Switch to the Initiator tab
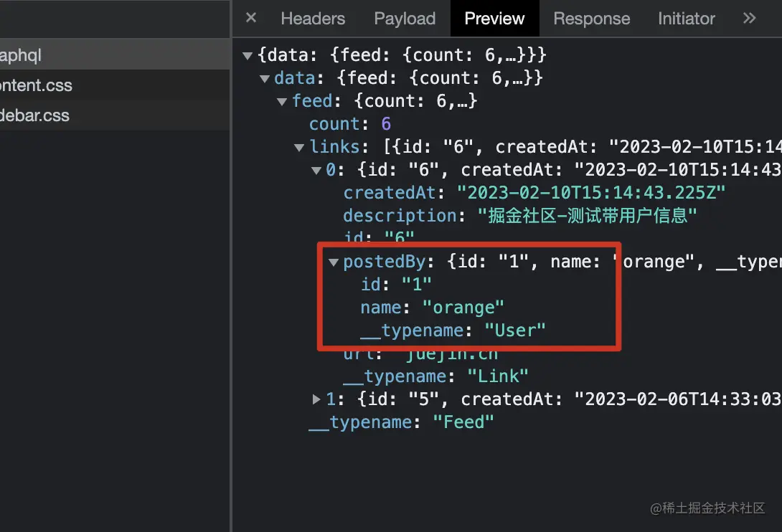 [687, 19]
